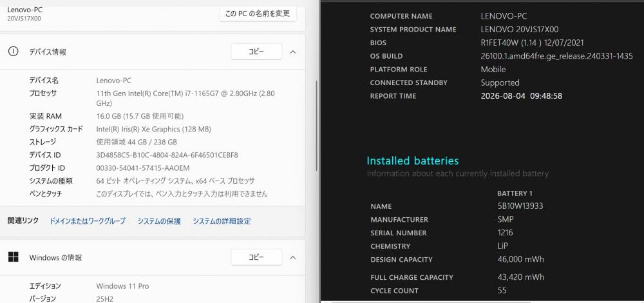This screenshot has width=644, height=303.
Task: Select the 実装 RAM value 16.0 GB
Action: 140,116
